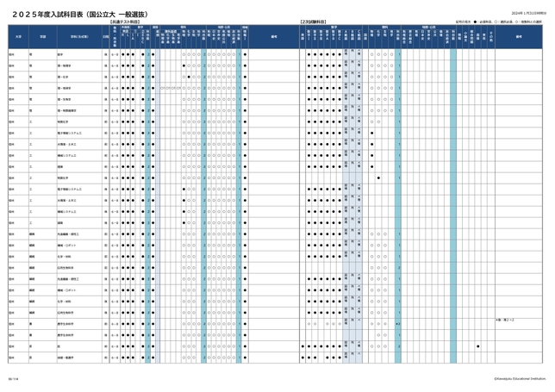Click the 50/114 page number
Image resolution: width=555 pixels, height=392 pixels.
click(12, 377)
